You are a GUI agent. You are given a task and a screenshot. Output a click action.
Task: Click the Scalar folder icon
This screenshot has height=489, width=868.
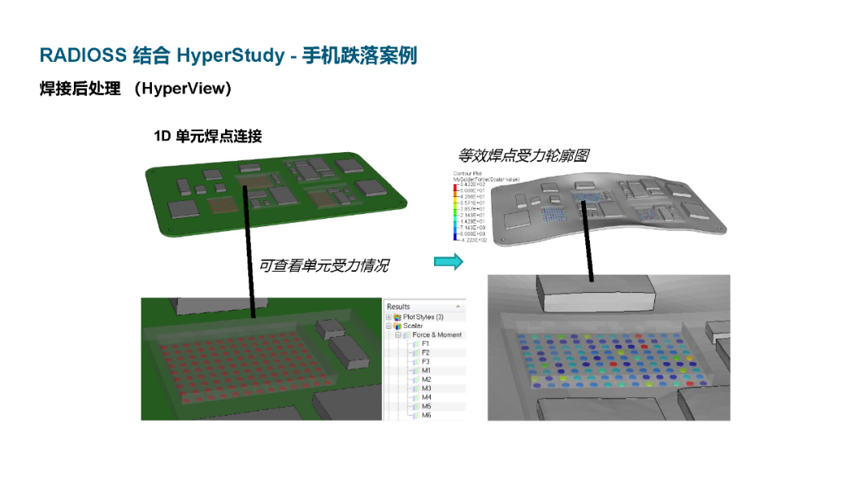click(x=398, y=327)
